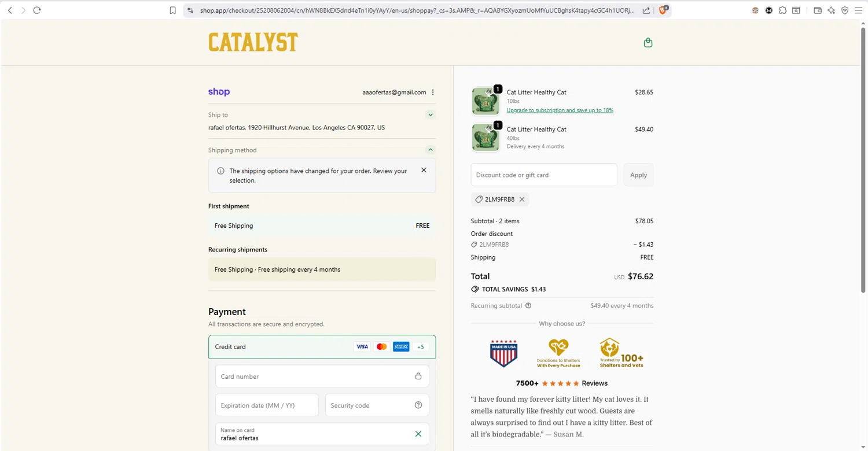Open Brave Shields icon
The image size is (868, 451).
point(664,10)
